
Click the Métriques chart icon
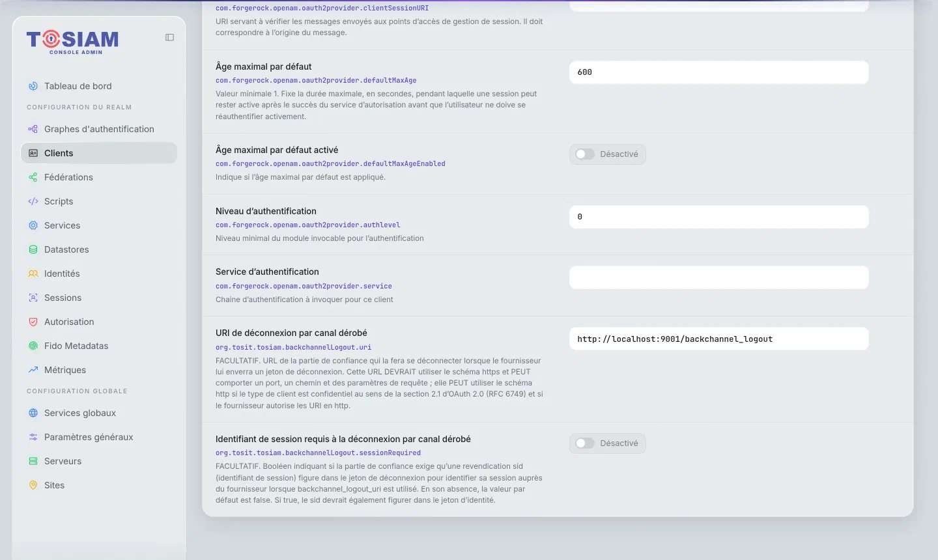[33, 370]
